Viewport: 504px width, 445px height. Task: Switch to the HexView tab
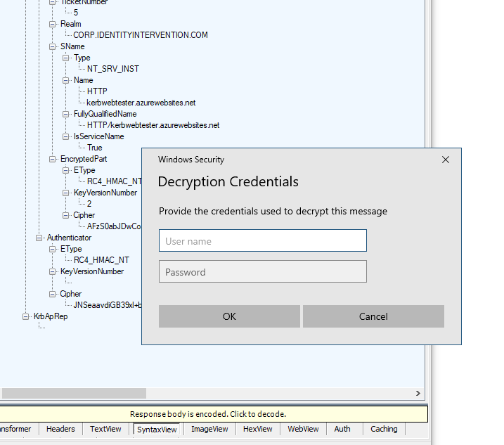tap(259, 429)
